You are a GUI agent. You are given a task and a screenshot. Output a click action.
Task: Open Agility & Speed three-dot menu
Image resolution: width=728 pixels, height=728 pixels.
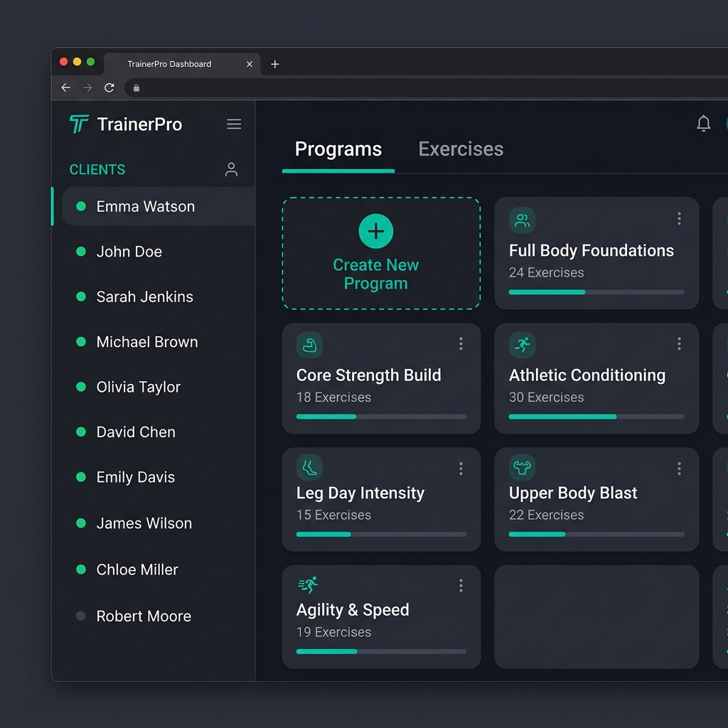point(461,586)
